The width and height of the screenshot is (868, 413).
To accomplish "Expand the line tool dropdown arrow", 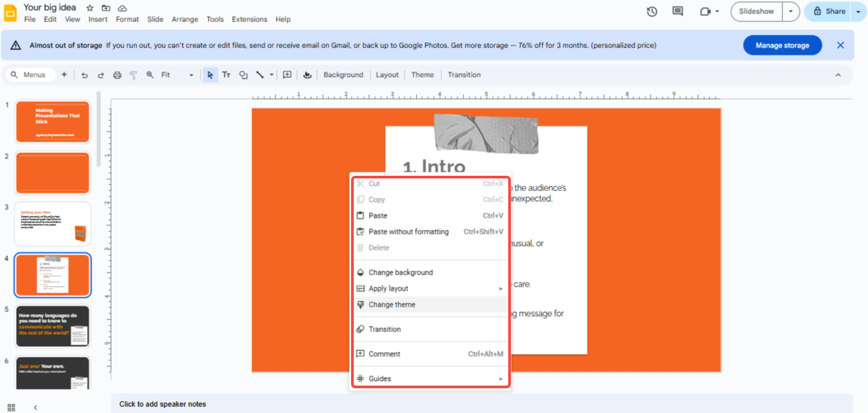I will [x=272, y=75].
